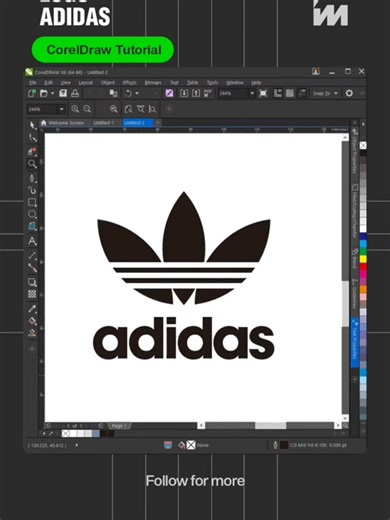Viewport: 390px width, 520px height.
Task: Click the Export icon
Action: 196,93
